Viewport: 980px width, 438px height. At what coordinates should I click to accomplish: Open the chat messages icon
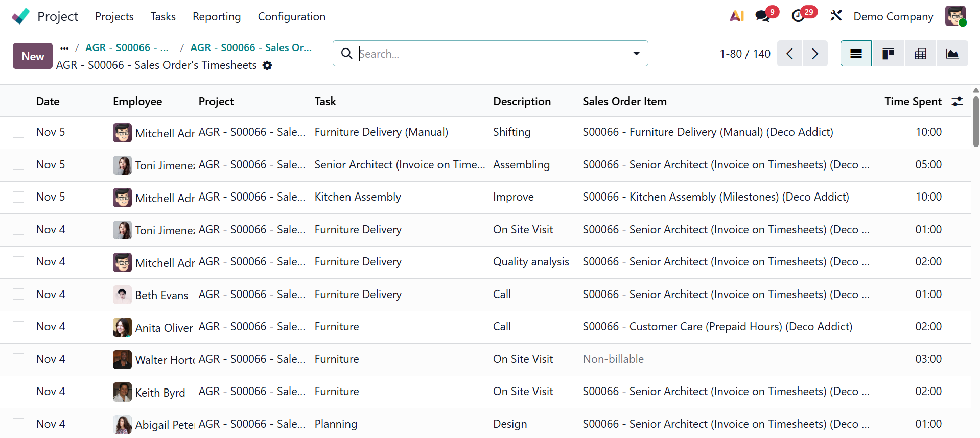click(763, 16)
